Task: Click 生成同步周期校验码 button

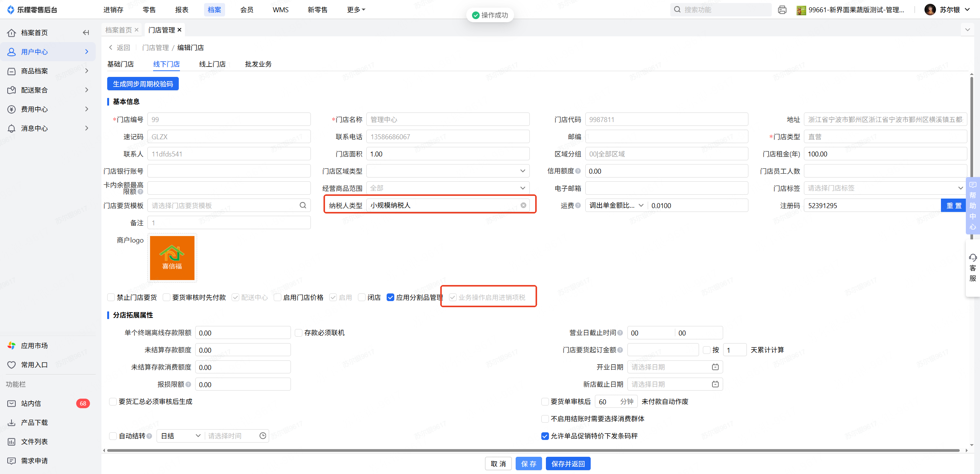Action: tap(143, 84)
